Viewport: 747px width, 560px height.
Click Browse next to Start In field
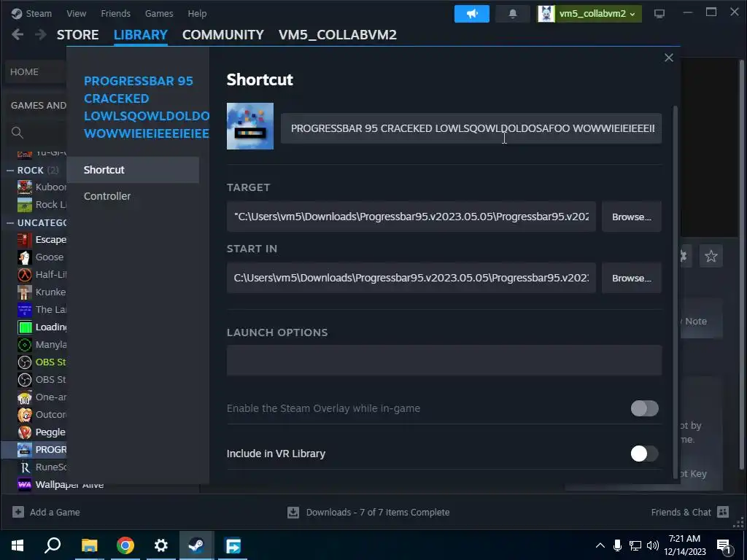tap(632, 278)
